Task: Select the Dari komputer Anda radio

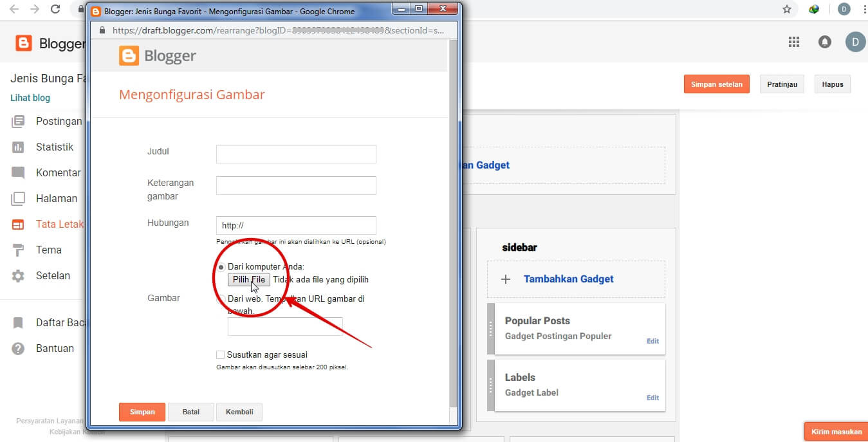Action: click(221, 266)
